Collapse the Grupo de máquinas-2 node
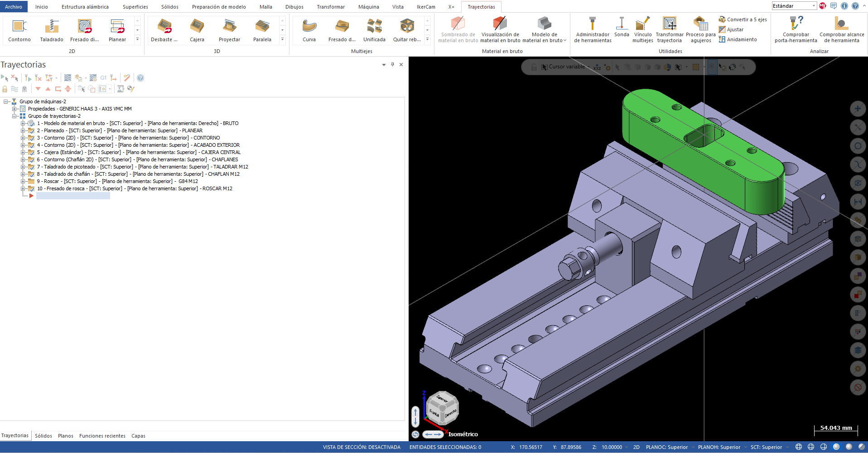Image resolution: width=868 pixels, height=453 pixels. (6, 101)
